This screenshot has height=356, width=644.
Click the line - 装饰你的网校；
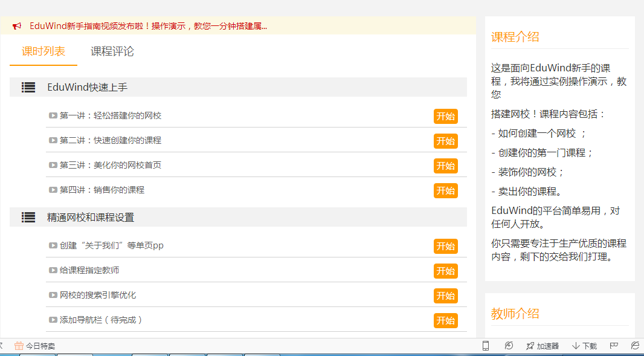(x=528, y=172)
